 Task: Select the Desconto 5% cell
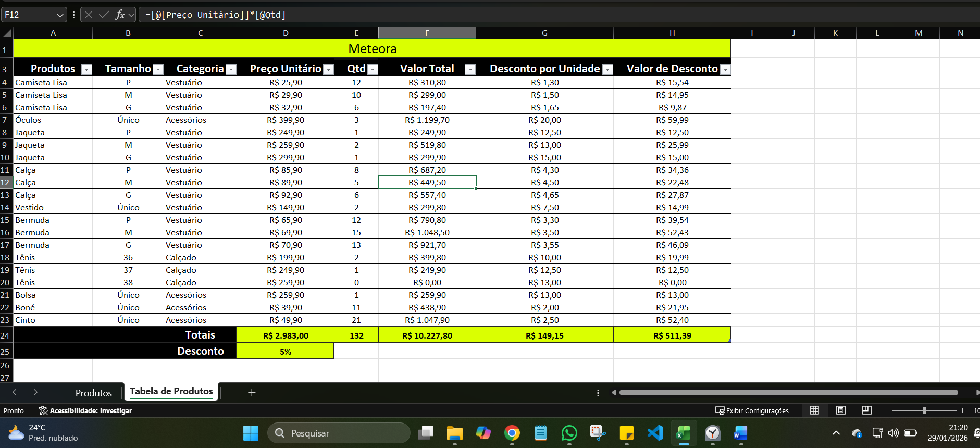(286, 351)
